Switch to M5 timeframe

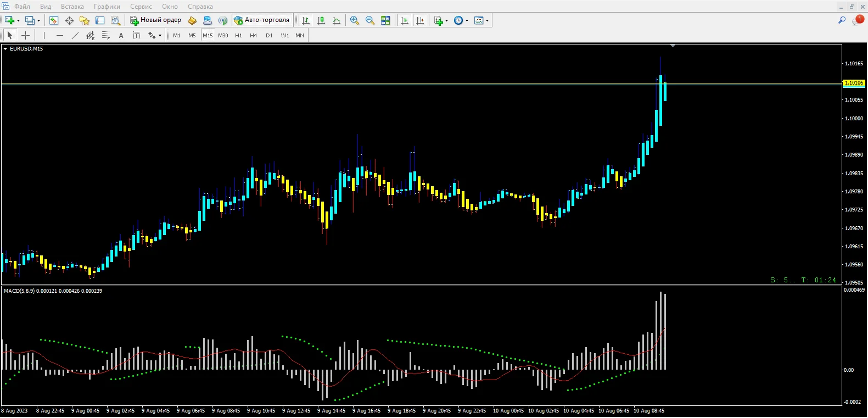[x=192, y=35]
